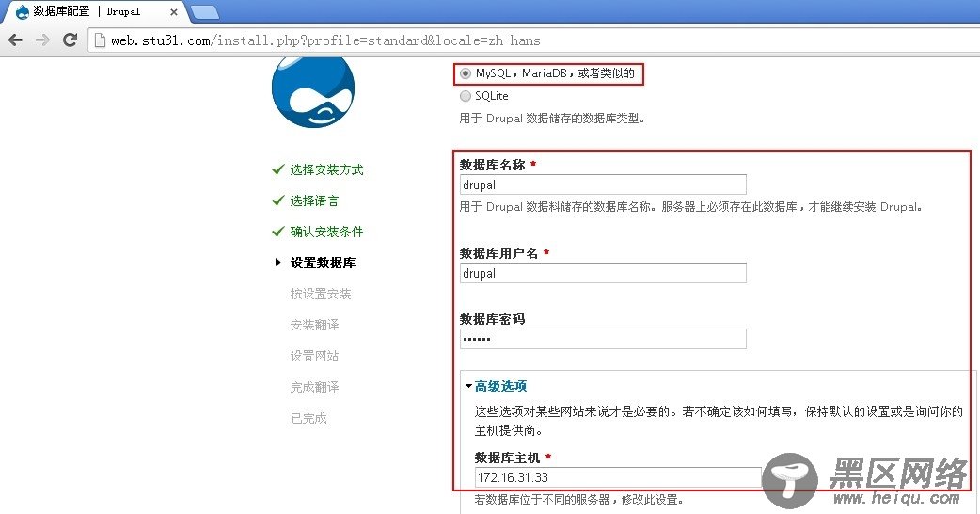The height and width of the screenshot is (514, 980).
Task: Click the Drupal drop logo
Action: (312, 89)
